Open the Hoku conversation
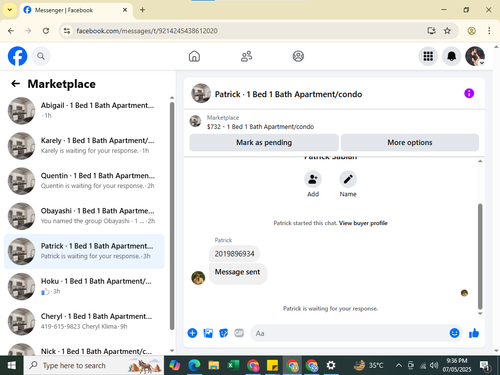This screenshot has height=375, width=500. pyautogui.click(x=84, y=286)
